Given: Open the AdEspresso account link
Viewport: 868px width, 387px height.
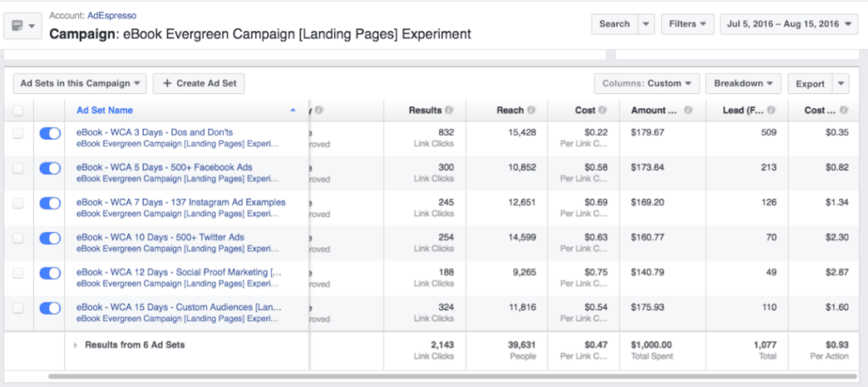Looking at the screenshot, I should coord(111,16).
